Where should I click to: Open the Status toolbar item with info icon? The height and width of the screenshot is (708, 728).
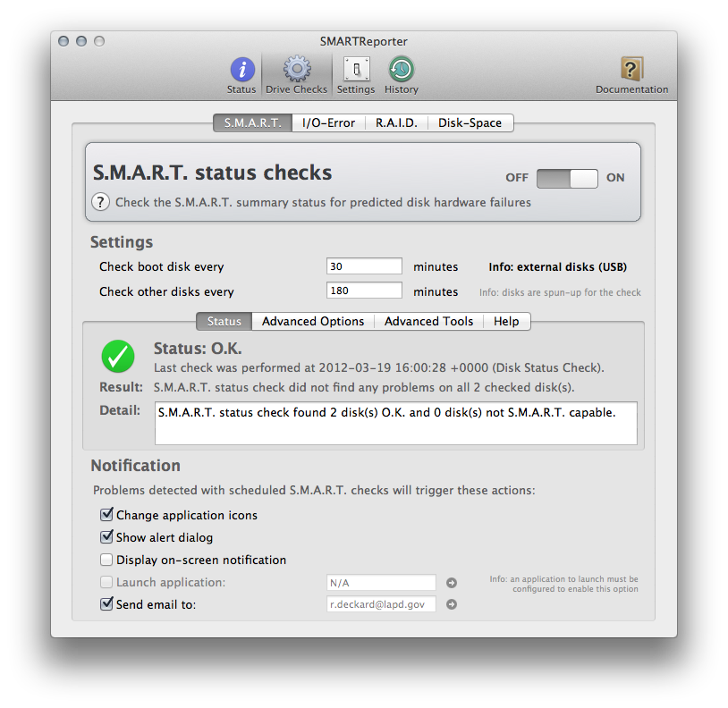pyautogui.click(x=241, y=76)
